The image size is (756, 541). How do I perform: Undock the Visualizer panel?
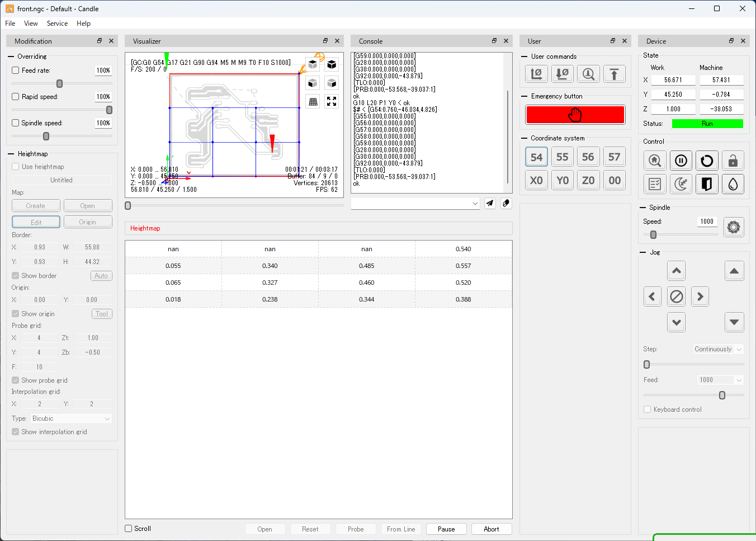tap(325, 41)
